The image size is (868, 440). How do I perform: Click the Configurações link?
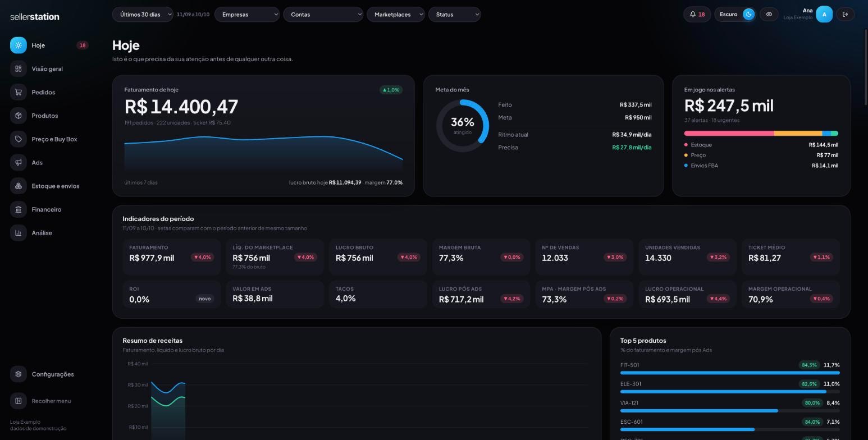point(53,374)
